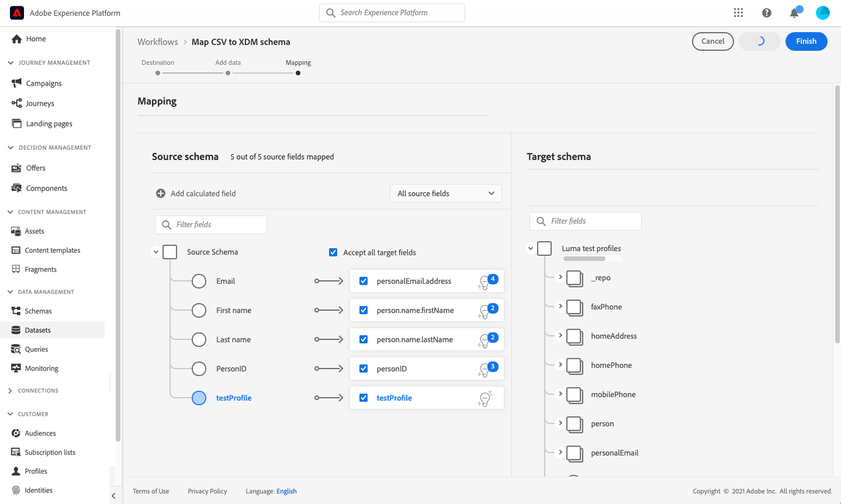Expand the homeAddress target field

click(560, 335)
